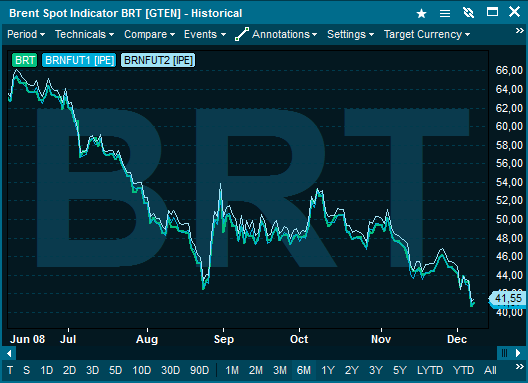Image resolution: width=528 pixels, height=383 pixels.
Task: Open the Period dropdown
Action: [26, 34]
